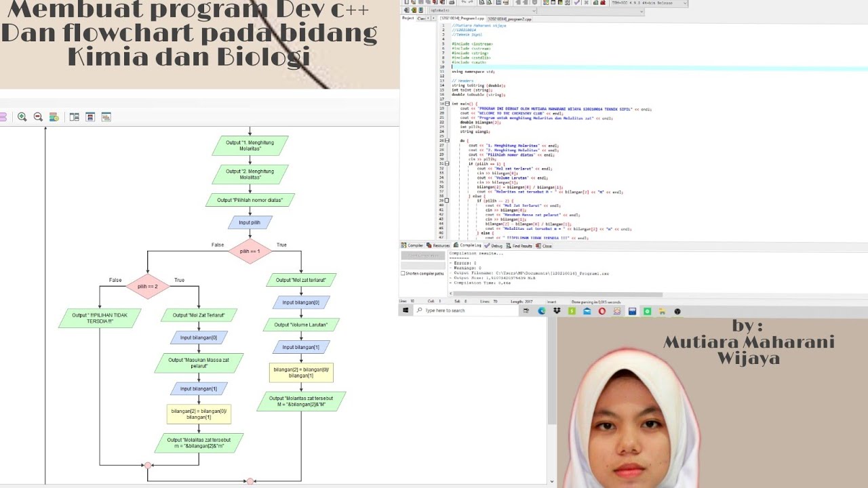Zoom out of the flowchart
The width and height of the screenshot is (868, 488).
coord(38,117)
